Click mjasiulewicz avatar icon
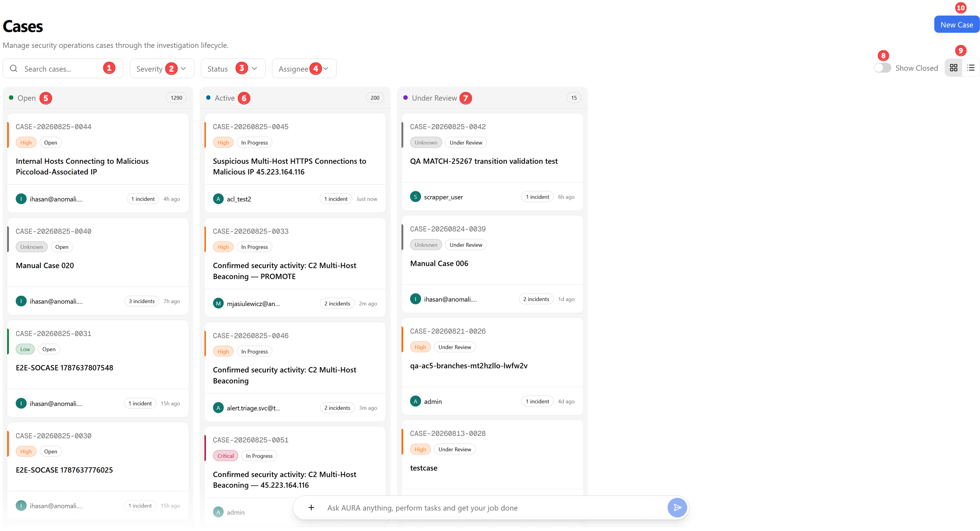This screenshot has height=531, width=980. (218, 303)
